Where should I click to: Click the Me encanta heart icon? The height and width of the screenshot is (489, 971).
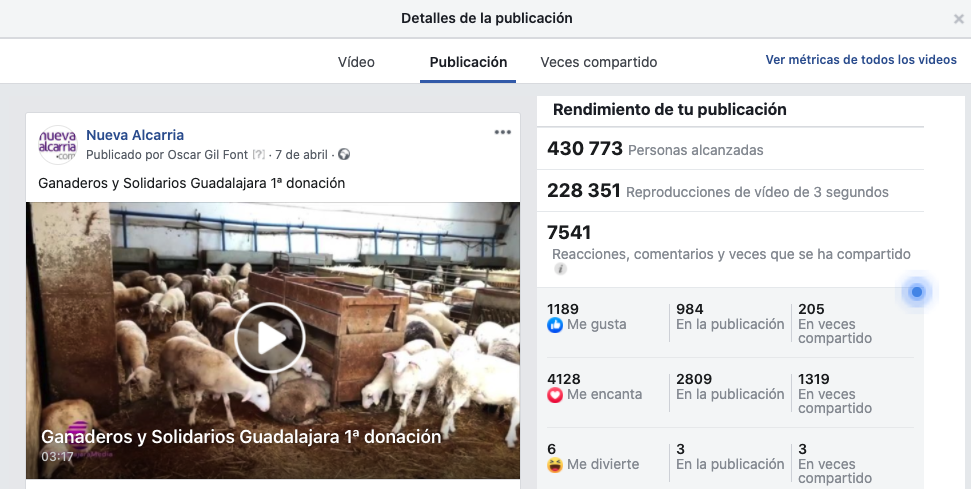point(555,395)
